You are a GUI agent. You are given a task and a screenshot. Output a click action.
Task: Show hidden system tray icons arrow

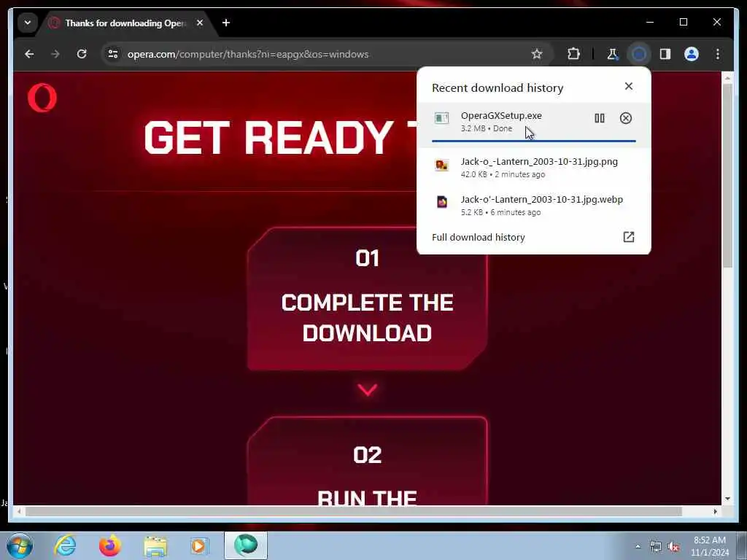point(638,546)
